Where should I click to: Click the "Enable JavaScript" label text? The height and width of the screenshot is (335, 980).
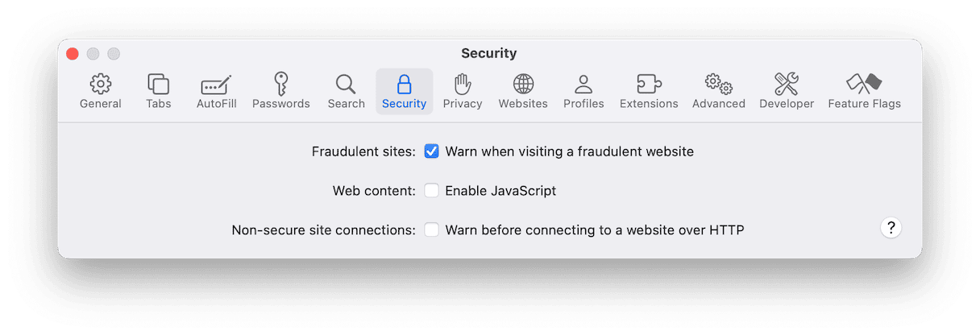click(x=500, y=191)
